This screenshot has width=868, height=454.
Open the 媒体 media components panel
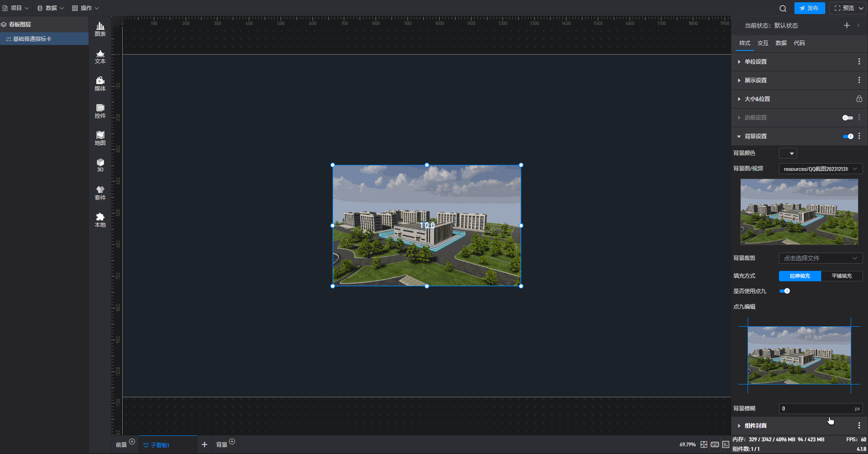[100, 84]
